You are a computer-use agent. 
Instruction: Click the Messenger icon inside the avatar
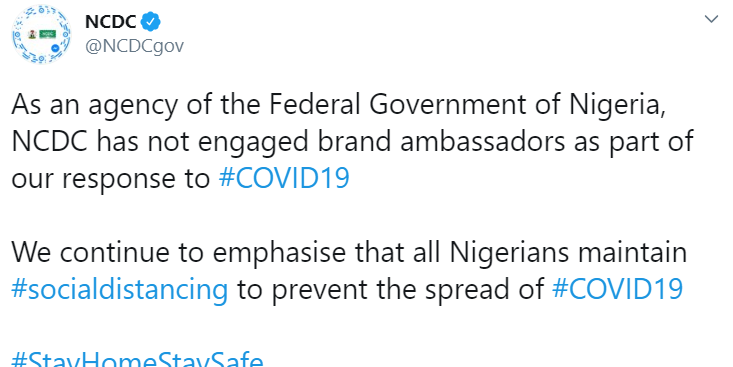[x=57, y=47]
